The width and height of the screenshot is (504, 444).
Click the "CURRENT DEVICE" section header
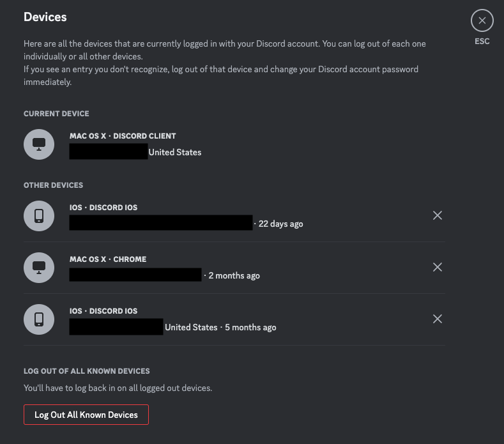[56, 114]
